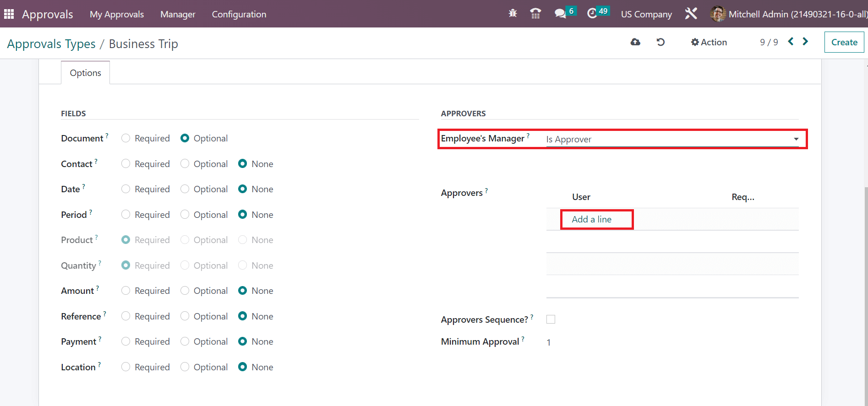The width and height of the screenshot is (868, 406).
Task: Open the activities clock icon
Action: point(592,13)
